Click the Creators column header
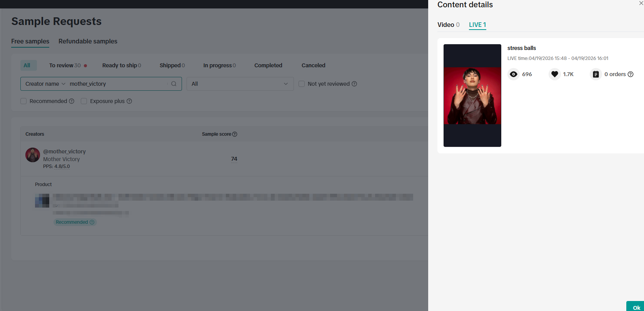This screenshot has width=644, height=311. pyautogui.click(x=35, y=134)
